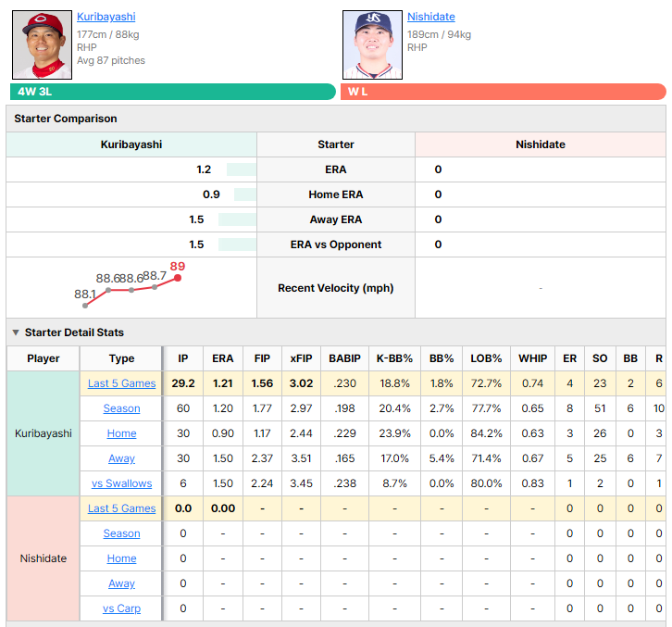
Task: Click the Type column header
Action: click(x=121, y=358)
